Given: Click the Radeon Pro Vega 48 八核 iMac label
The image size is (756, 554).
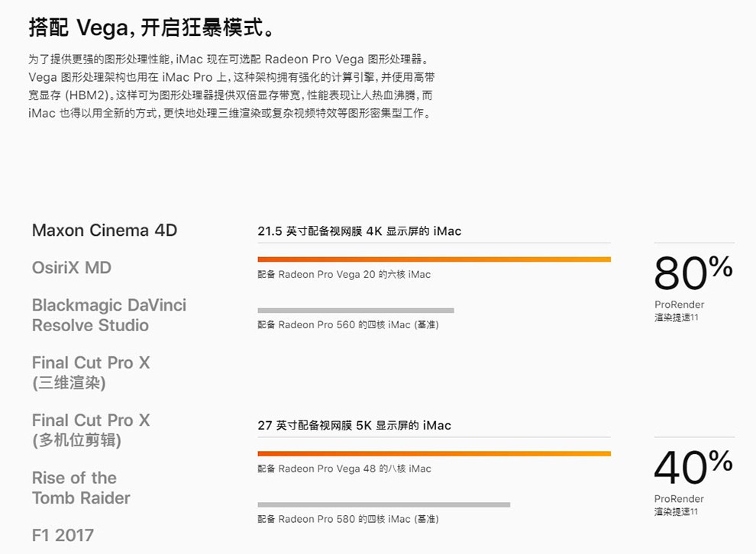Looking at the screenshot, I should pos(344,469).
